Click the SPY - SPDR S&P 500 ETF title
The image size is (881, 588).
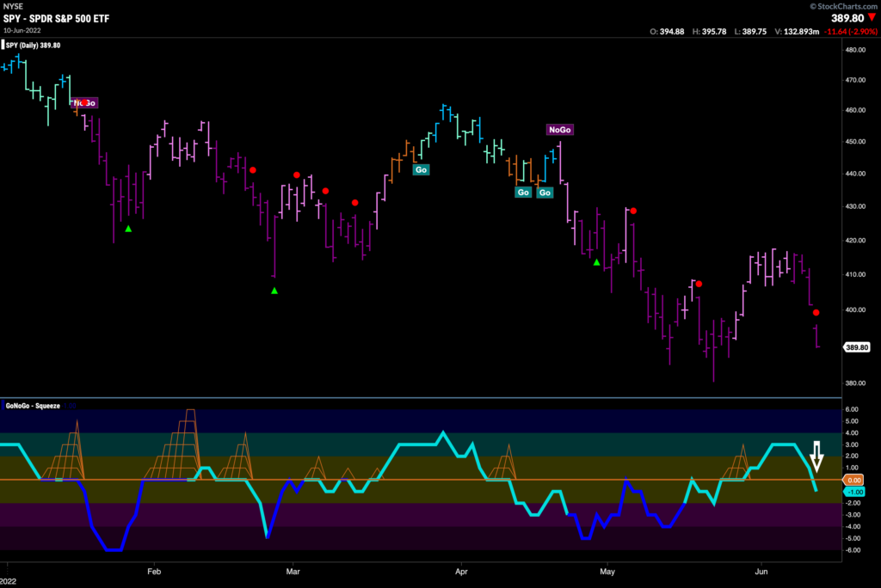pos(55,17)
